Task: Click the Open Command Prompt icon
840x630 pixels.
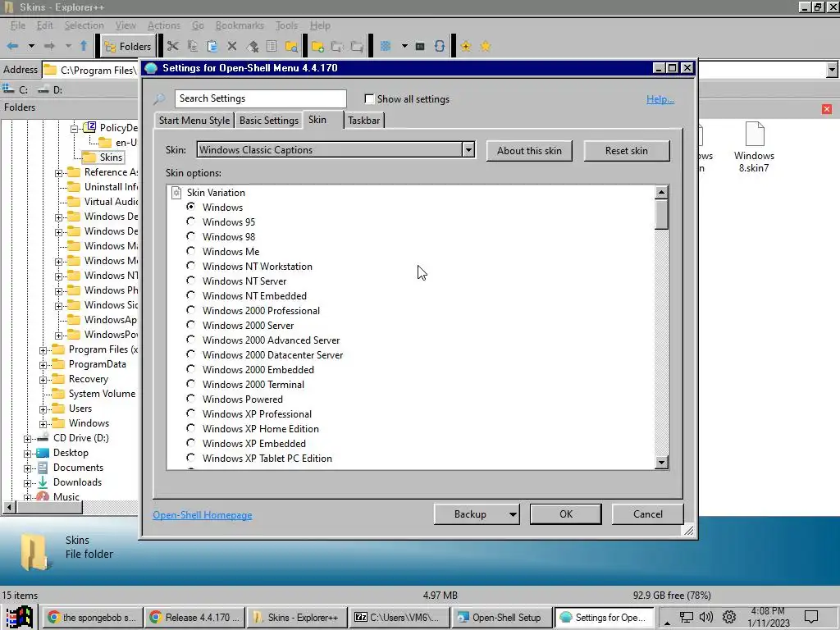Action: [x=420, y=46]
